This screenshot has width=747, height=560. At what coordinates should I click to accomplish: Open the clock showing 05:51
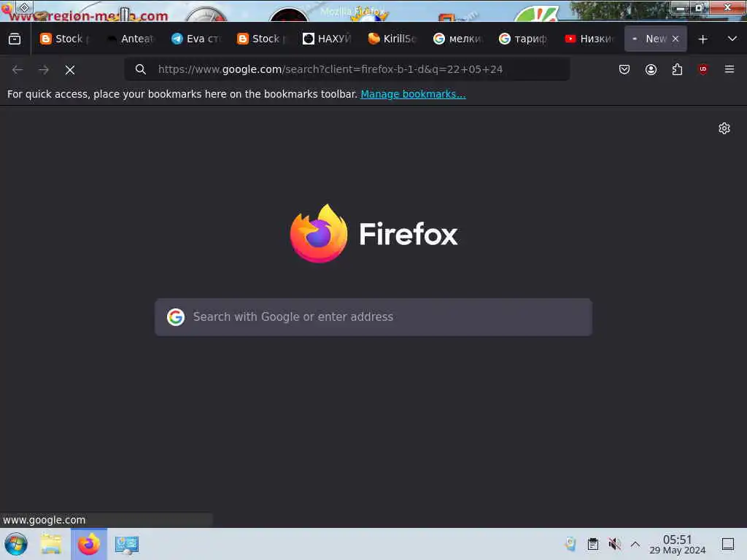pyautogui.click(x=677, y=544)
